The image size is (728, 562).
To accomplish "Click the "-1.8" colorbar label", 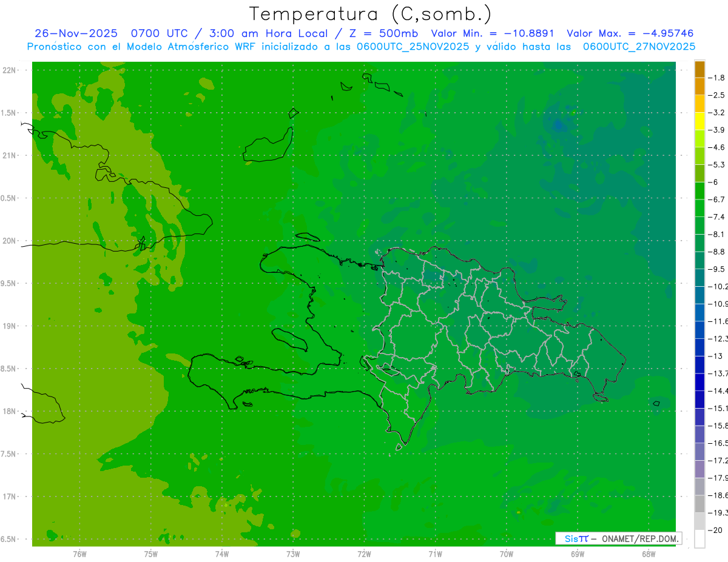I will pos(717,78).
